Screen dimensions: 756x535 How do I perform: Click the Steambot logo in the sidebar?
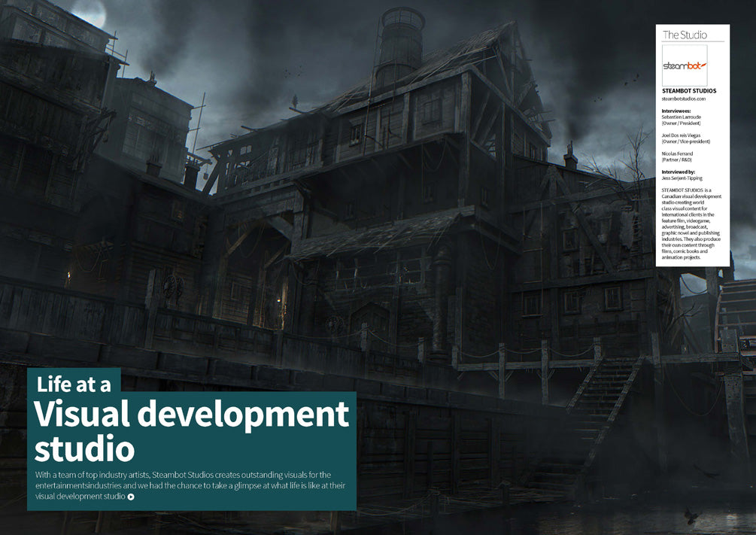click(684, 65)
